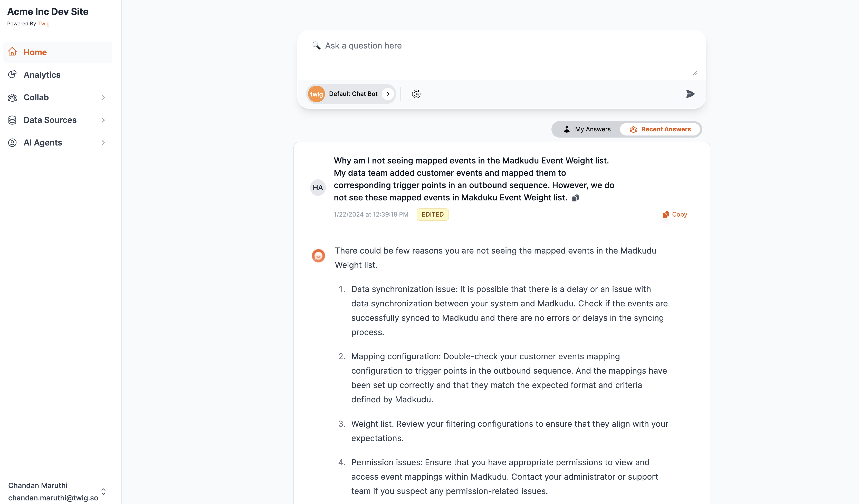Select the Recent Answers toggle
The image size is (859, 504).
click(x=660, y=129)
